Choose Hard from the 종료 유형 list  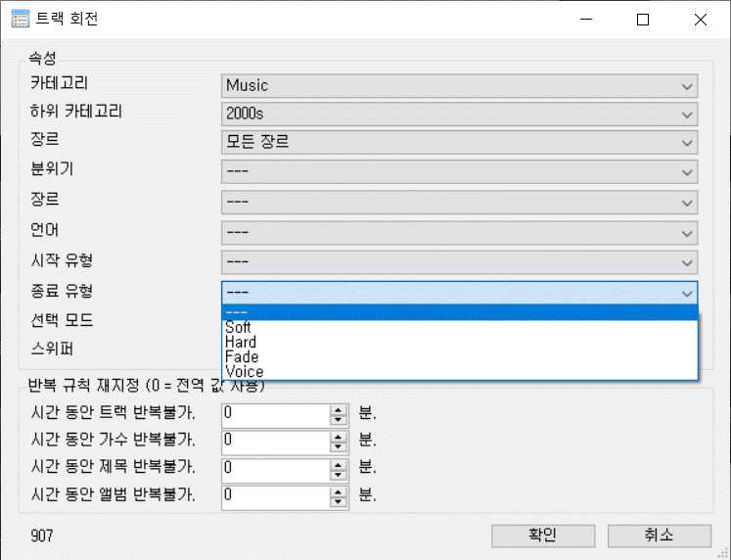pyautogui.click(x=460, y=343)
